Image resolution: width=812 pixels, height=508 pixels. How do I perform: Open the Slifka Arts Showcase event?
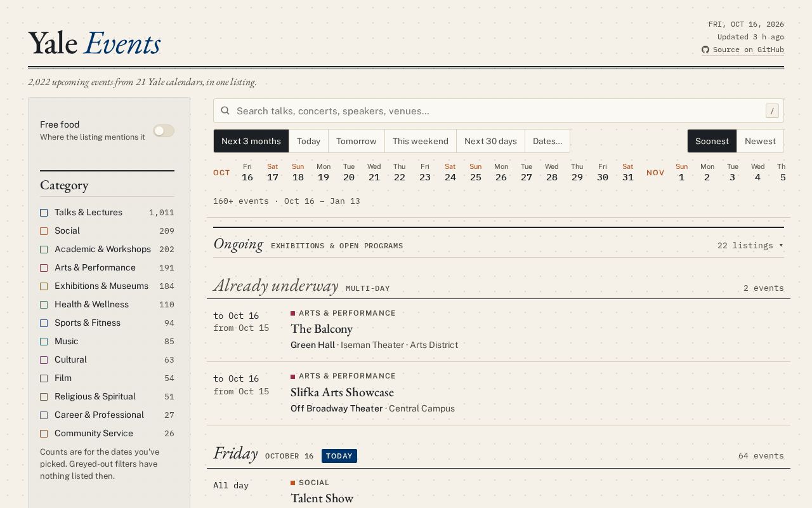click(x=342, y=392)
